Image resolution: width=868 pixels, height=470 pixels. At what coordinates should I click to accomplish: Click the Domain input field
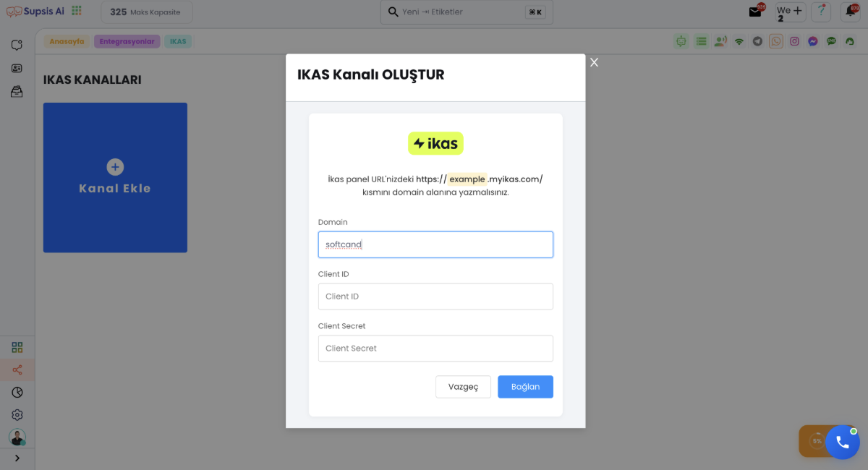[x=435, y=244]
